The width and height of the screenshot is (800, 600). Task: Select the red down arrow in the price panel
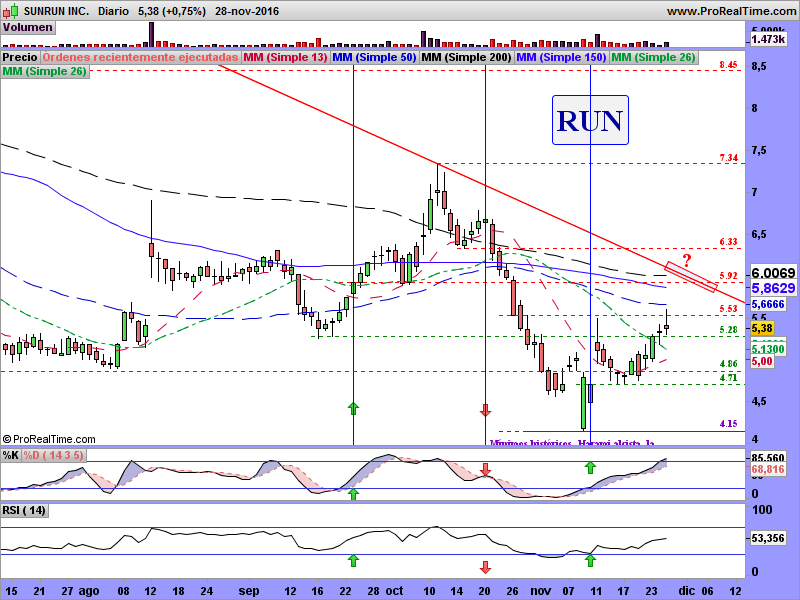click(485, 410)
